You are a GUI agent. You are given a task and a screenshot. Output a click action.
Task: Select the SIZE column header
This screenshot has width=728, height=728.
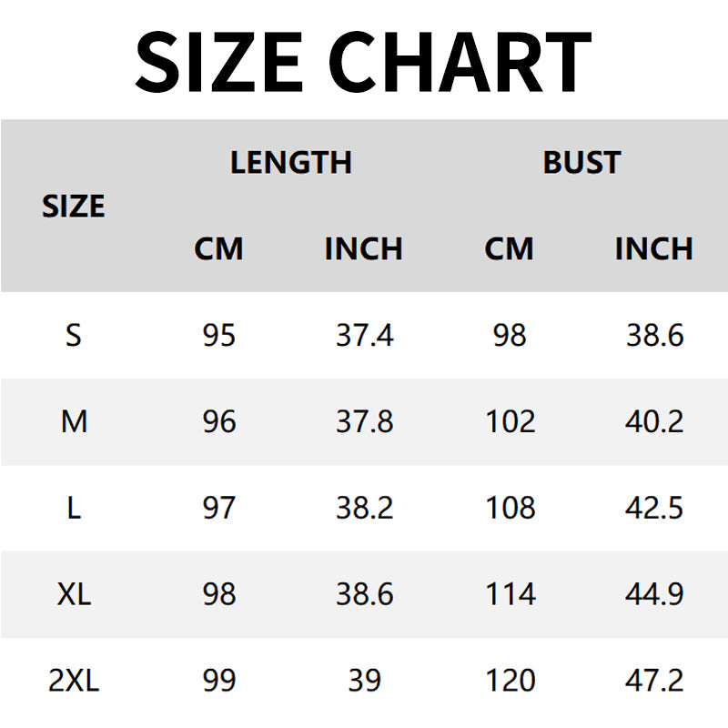pyautogui.click(x=74, y=206)
